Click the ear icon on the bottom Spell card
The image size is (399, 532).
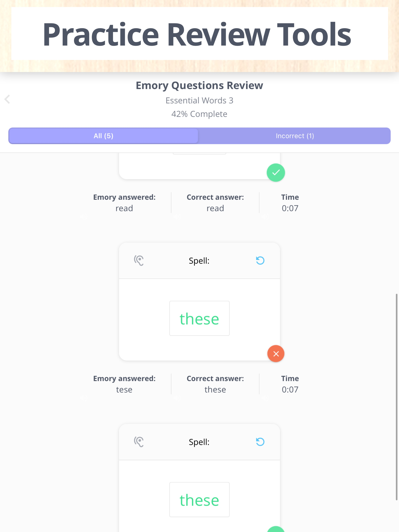(x=139, y=442)
